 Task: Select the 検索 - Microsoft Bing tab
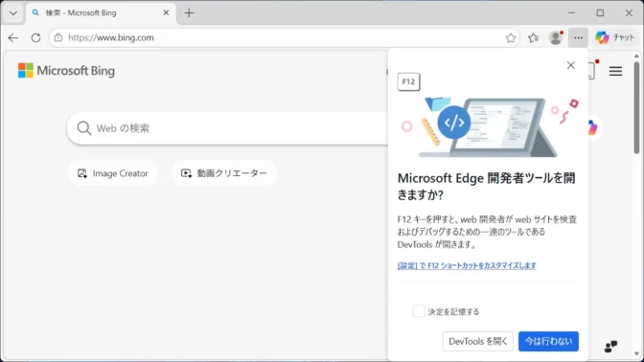(102, 13)
